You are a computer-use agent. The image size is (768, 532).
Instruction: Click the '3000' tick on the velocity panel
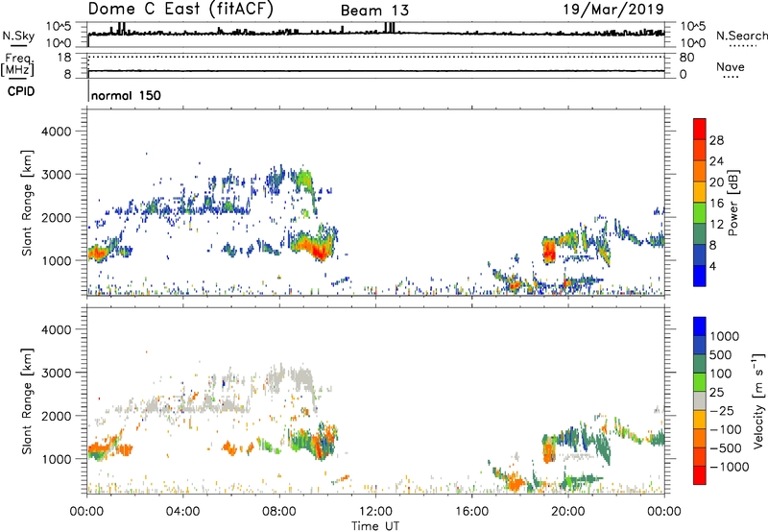pos(57,373)
